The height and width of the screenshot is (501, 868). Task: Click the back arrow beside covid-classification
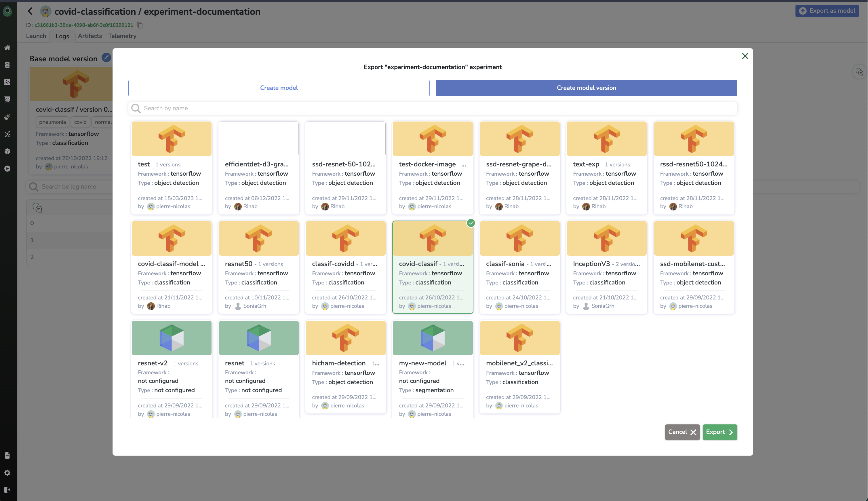pos(30,11)
